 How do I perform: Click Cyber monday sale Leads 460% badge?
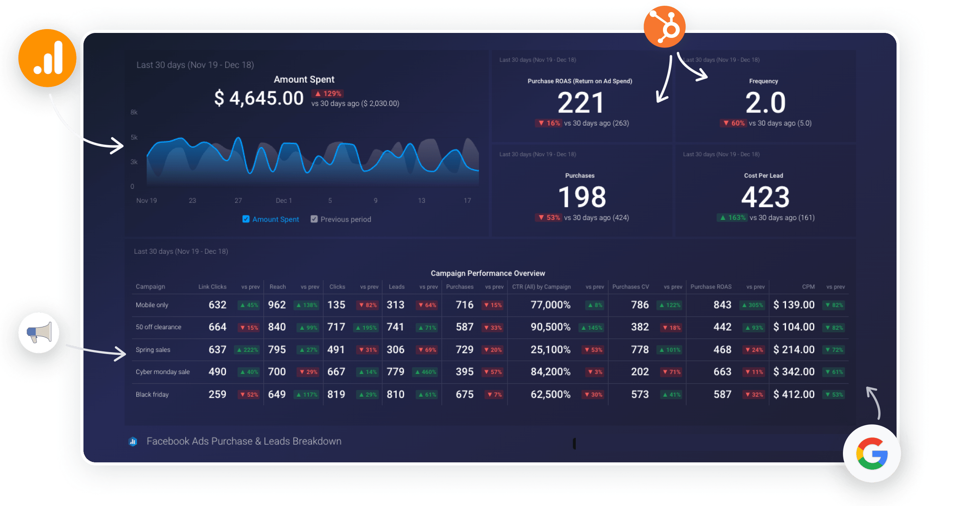coord(426,372)
